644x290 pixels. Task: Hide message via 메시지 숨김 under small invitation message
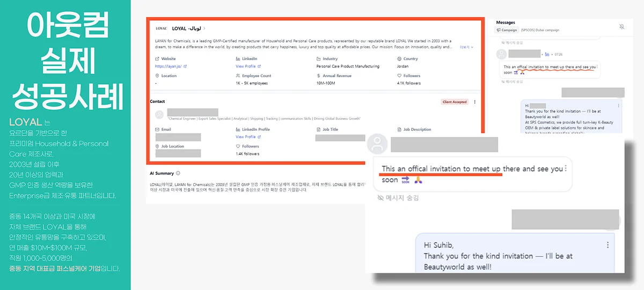coord(513,81)
